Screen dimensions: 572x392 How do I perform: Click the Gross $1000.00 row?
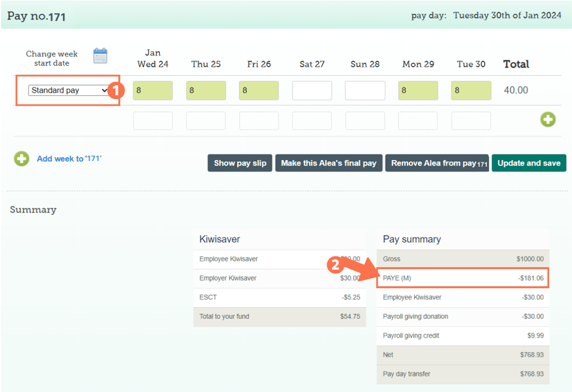pos(463,259)
